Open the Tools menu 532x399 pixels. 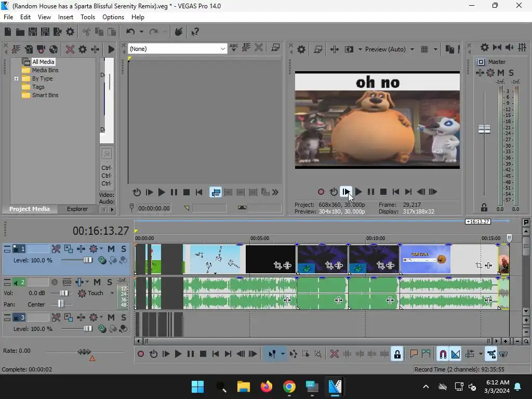pos(87,17)
